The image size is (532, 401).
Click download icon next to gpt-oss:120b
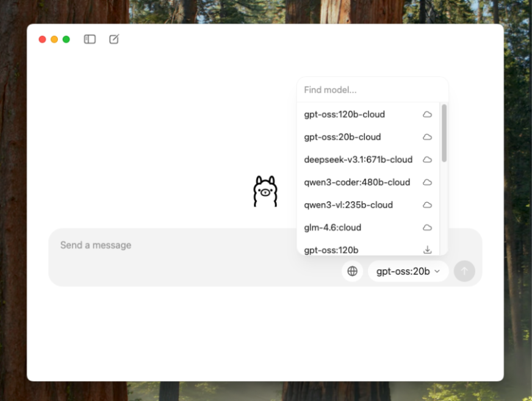tap(427, 250)
